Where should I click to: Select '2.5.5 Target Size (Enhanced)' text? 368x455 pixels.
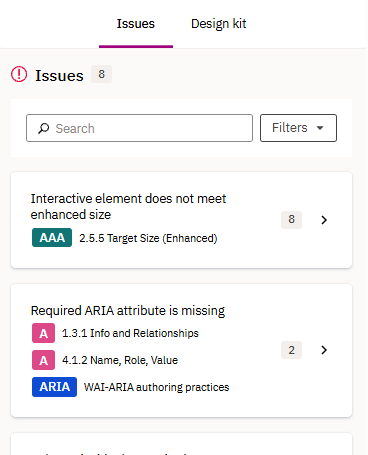click(148, 238)
